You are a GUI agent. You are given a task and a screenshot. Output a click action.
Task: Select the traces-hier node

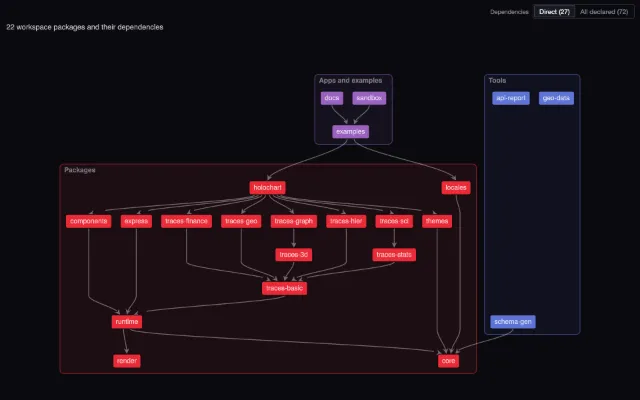[x=346, y=221]
